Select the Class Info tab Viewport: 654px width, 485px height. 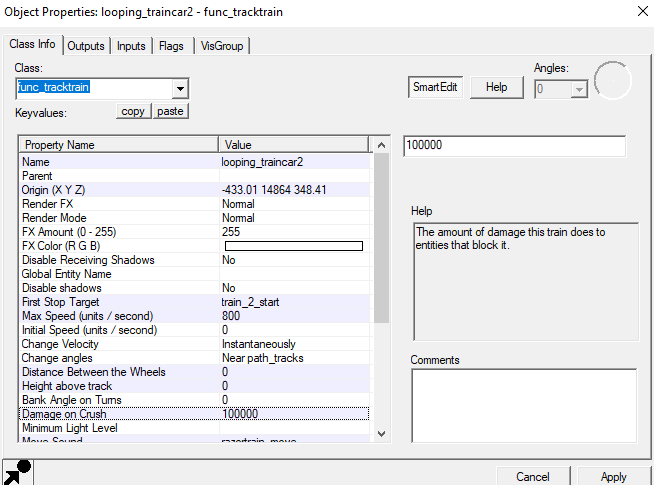point(33,44)
